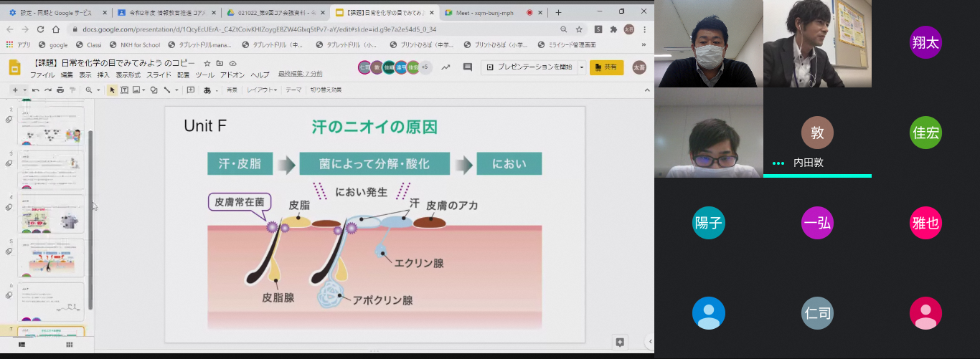Open the 挿入 menu
This screenshot has width=980, height=359.
(x=103, y=75)
